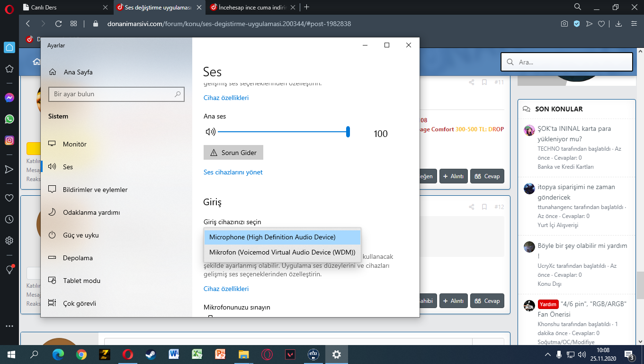Add page to bookmarks with the address bar heart
The image size is (644, 364).
(601, 24)
